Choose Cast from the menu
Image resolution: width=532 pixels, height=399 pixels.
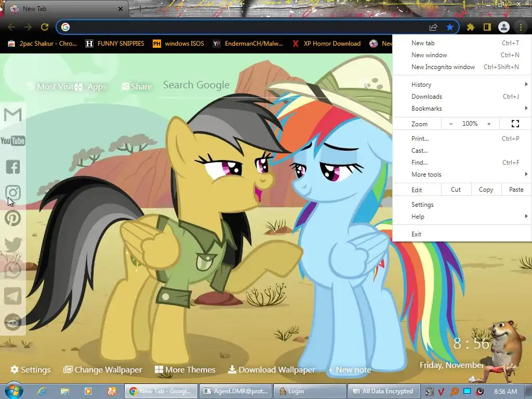pyautogui.click(x=462, y=151)
